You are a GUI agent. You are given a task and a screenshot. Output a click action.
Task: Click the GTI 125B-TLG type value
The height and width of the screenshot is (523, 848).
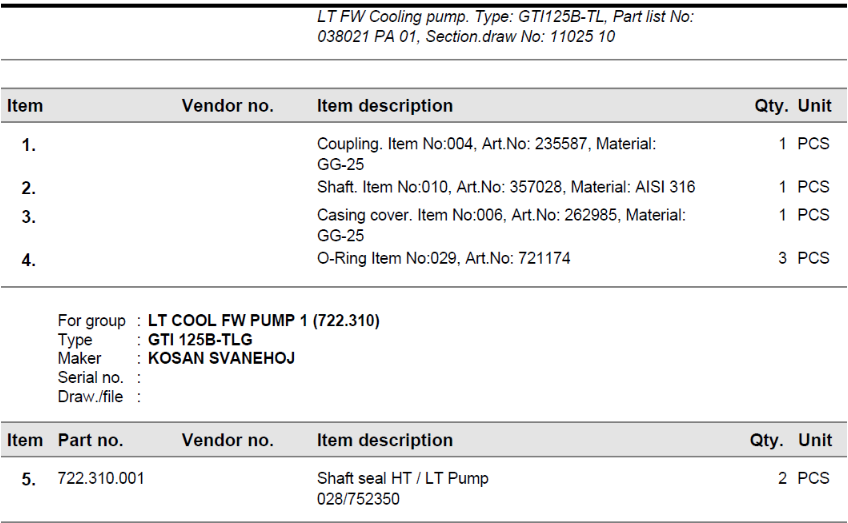(199, 340)
